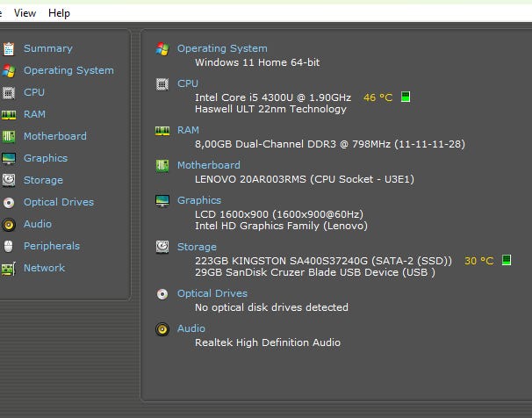The height and width of the screenshot is (418, 532).
Task: Click the Network icon in sidebar
Action: [9, 268]
